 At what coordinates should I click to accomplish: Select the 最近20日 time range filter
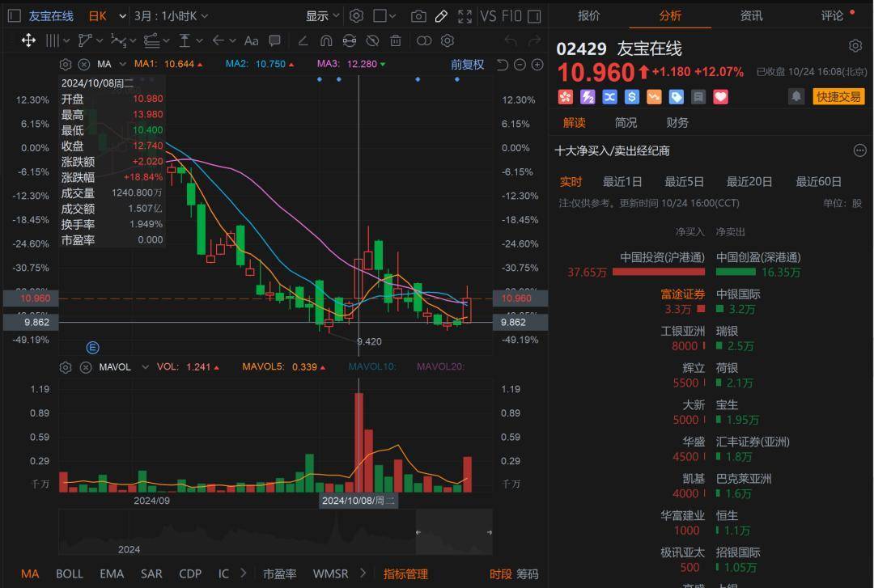point(749,182)
